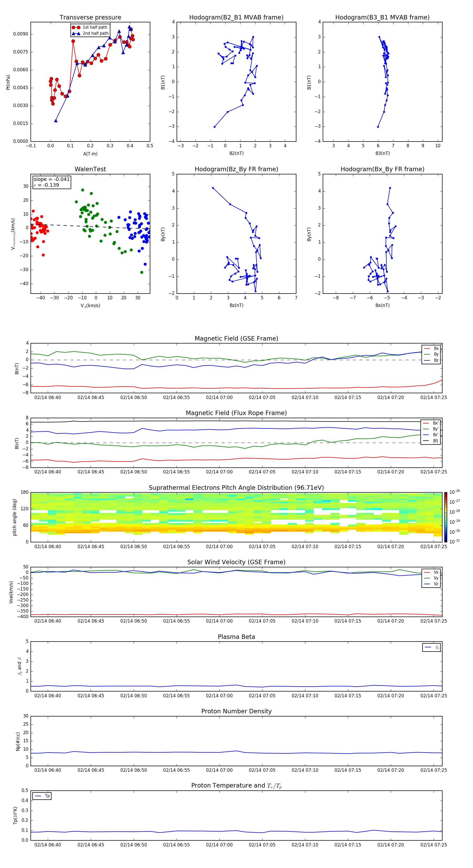Screen dimensions: 473x868
Task: Click the '|B|' legend entry in flux rope plot
Action: click(x=431, y=441)
